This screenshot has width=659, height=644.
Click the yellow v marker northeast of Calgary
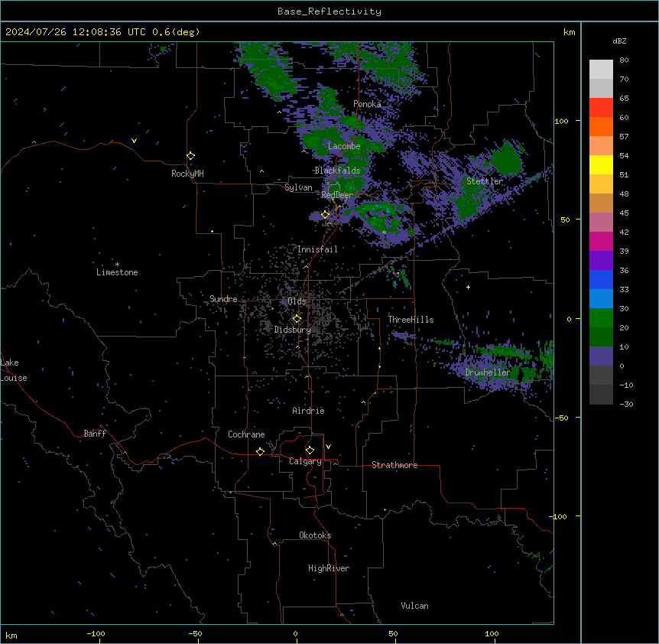click(328, 447)
